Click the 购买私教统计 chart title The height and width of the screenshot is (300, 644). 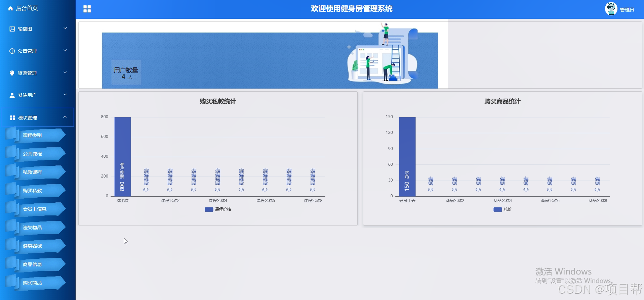pos(218,101)
